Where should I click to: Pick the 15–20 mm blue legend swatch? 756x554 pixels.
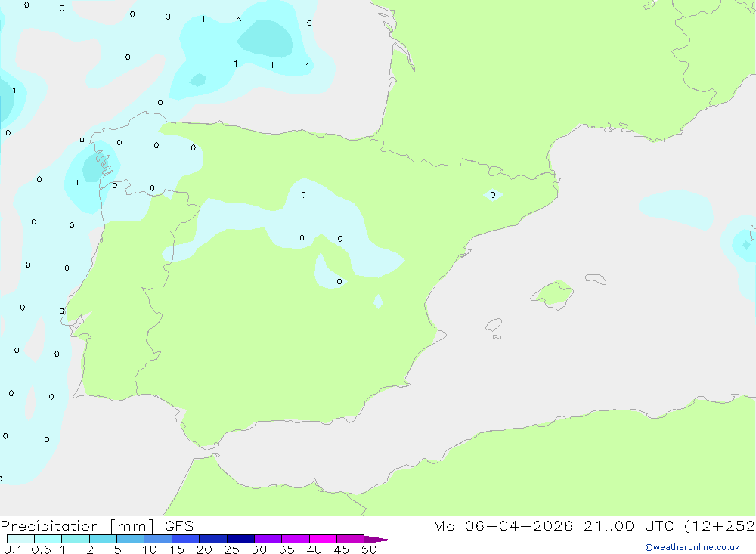tap(186, 539)
